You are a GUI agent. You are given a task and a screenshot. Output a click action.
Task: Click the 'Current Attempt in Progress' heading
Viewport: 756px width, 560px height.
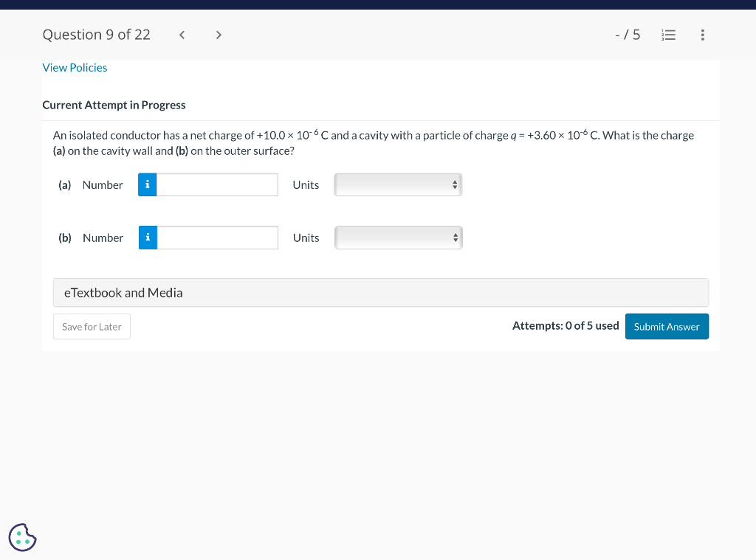click(x=114, y=105)
